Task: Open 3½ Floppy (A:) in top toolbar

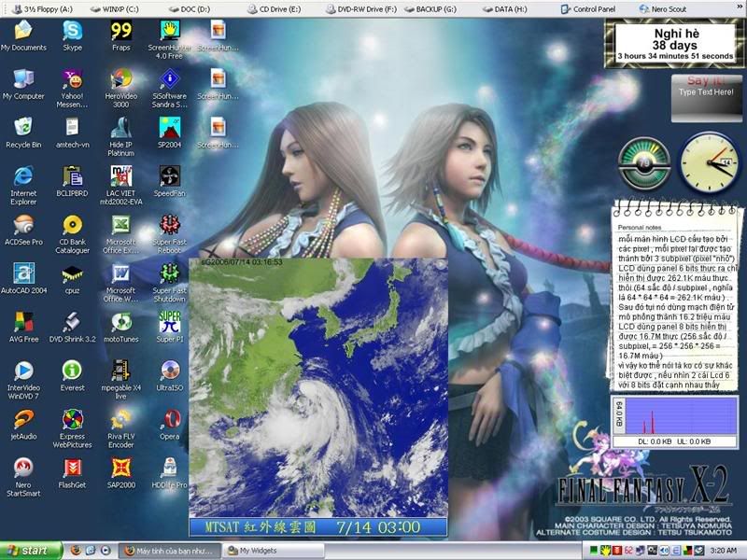Action: click(42, 8)
